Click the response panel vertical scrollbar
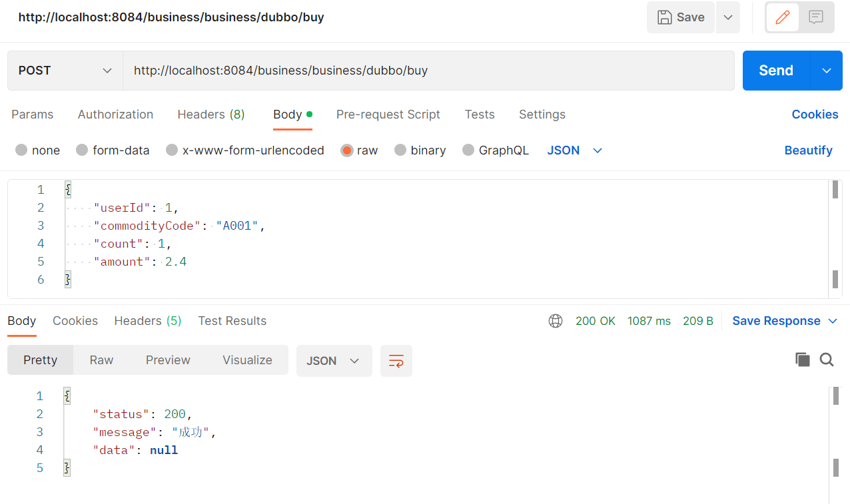Image resolution: width=850 pixels, height=504 pixels. [x=835, y=445]
